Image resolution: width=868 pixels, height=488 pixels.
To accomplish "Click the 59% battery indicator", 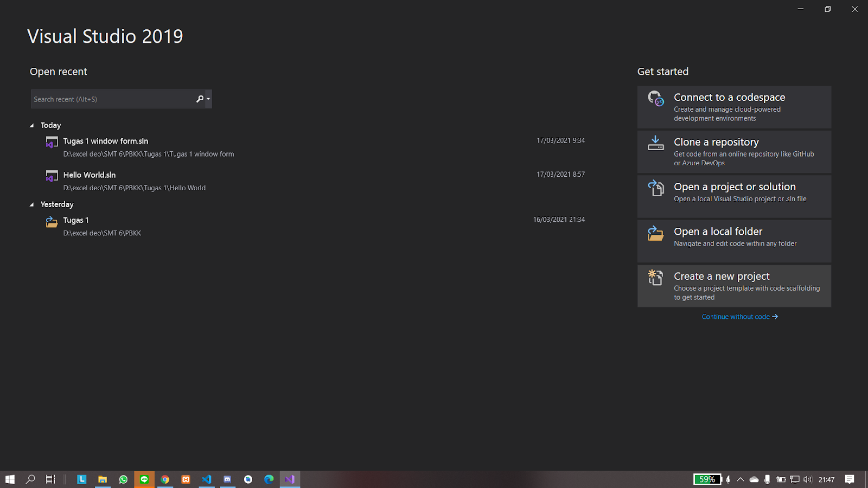I will (x=707, y=479).
